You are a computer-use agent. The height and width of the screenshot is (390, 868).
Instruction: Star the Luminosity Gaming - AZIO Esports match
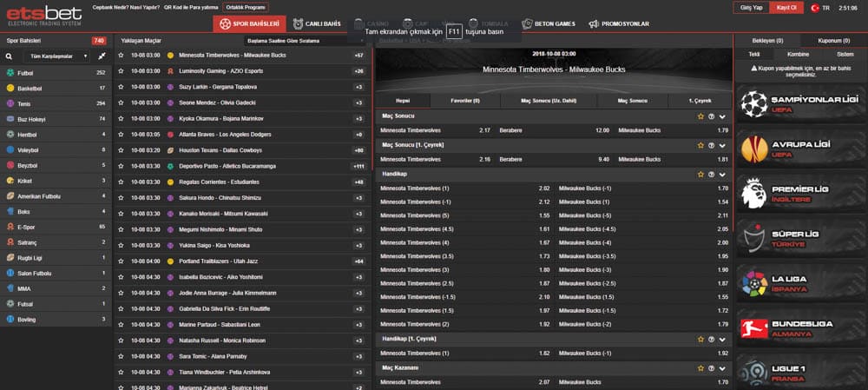tap(121, 71)
